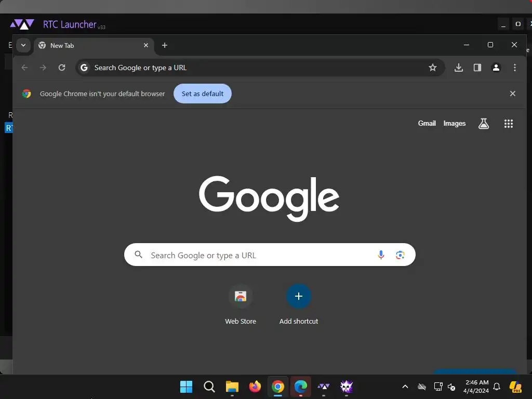Image resolution: width=532 pixels, height=399 pixels.
Task: Start voice search with microphone
Action: [x=381, y=255]
